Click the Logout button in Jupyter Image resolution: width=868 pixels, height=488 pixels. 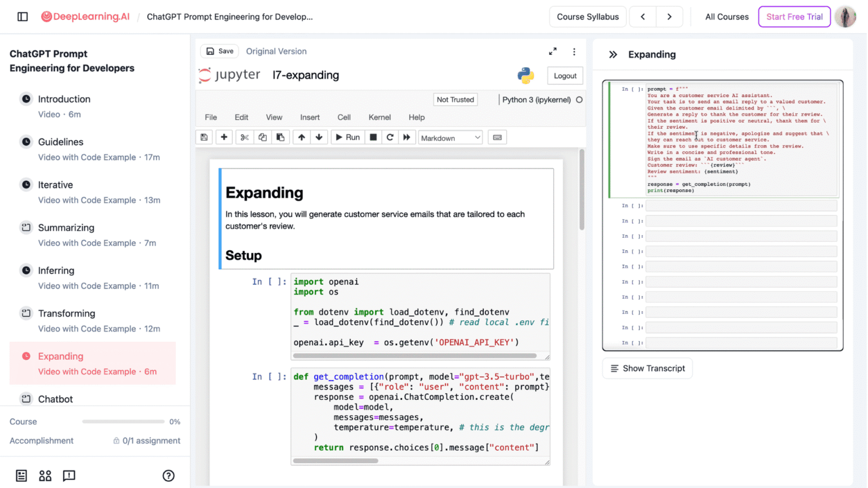[565, 76]
